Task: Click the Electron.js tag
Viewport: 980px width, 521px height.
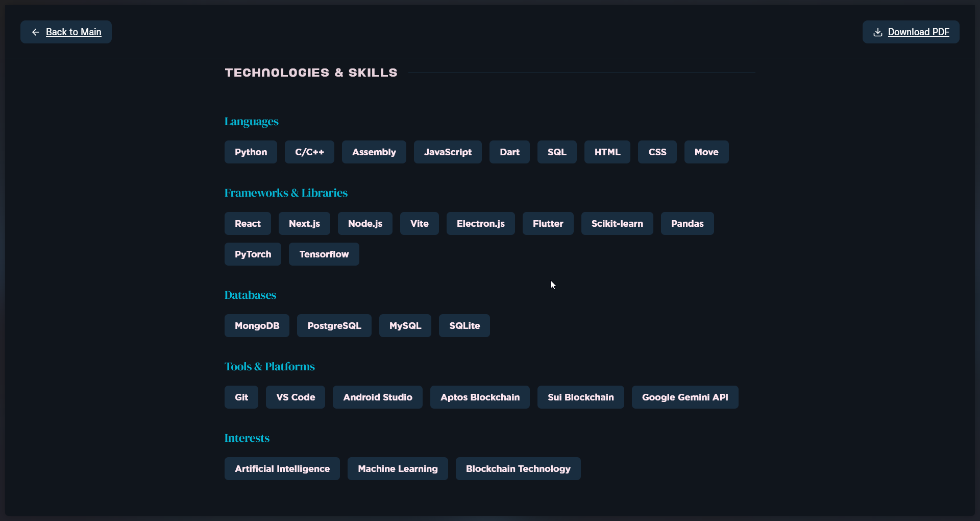Action: (481, 224)
